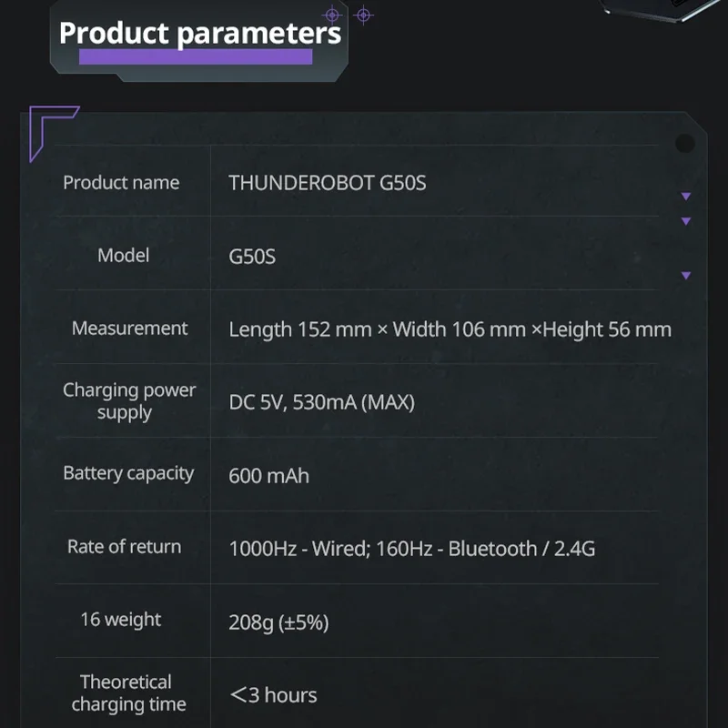This screenshot has width=728, height=728.
Task: Click the "Product parameters" heading
Action: coord(199,33)
